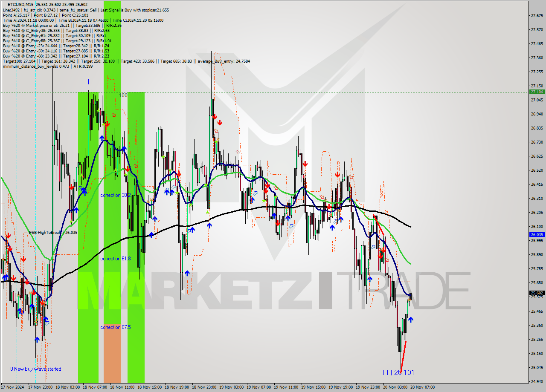Select the 'FSB-HighToBreak 26.035' label
The width and height of the screenshot is (546, 392).
coord(53,233)
